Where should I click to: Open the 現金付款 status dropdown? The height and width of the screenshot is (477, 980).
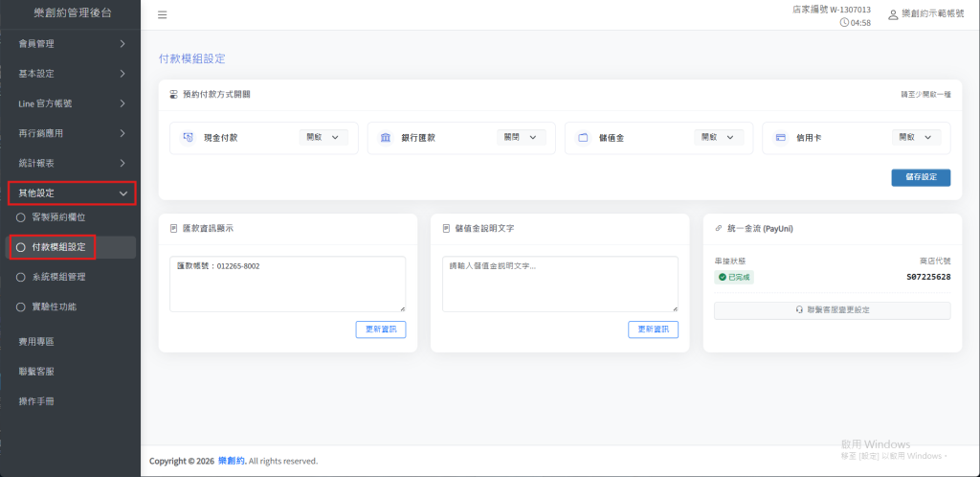[323, 138]
